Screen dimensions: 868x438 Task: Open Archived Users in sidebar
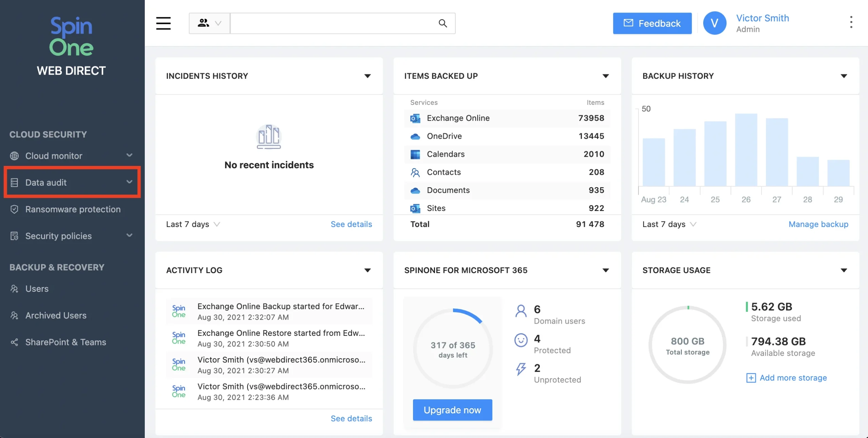pos(56,316)
